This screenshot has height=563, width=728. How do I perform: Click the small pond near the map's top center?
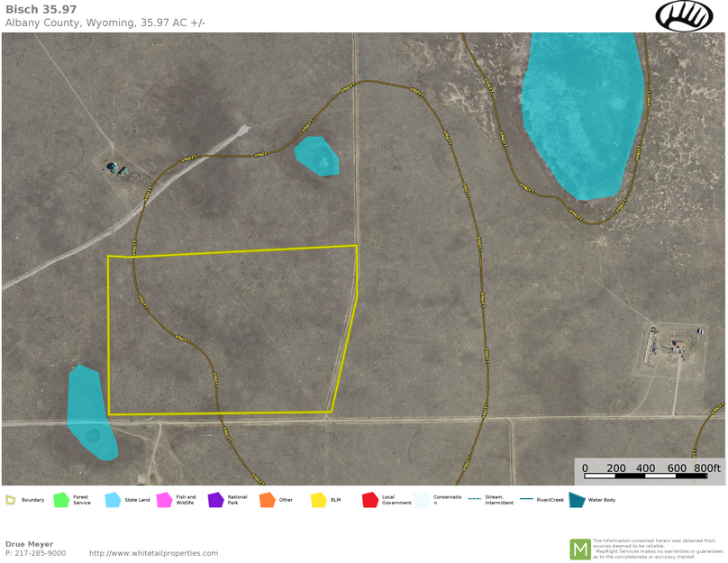317,156
